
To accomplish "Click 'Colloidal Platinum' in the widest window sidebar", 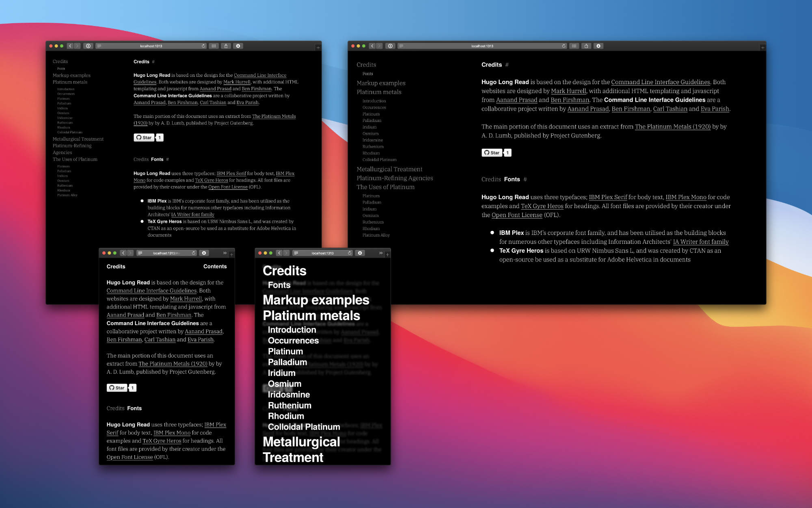I will click(x=379, y=160).
